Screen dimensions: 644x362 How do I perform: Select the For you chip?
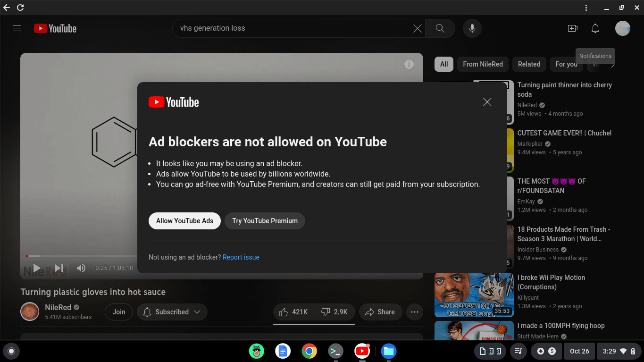pos(566,64)
